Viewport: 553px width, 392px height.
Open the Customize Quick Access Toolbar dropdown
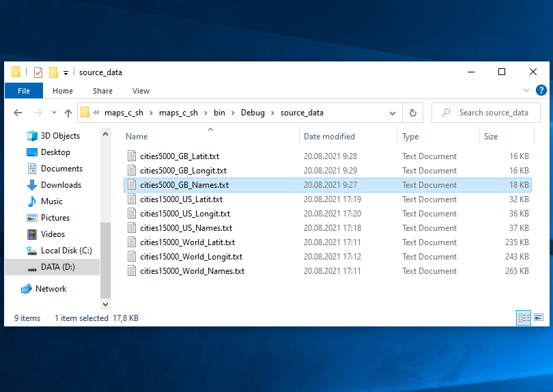coord(66,72)
